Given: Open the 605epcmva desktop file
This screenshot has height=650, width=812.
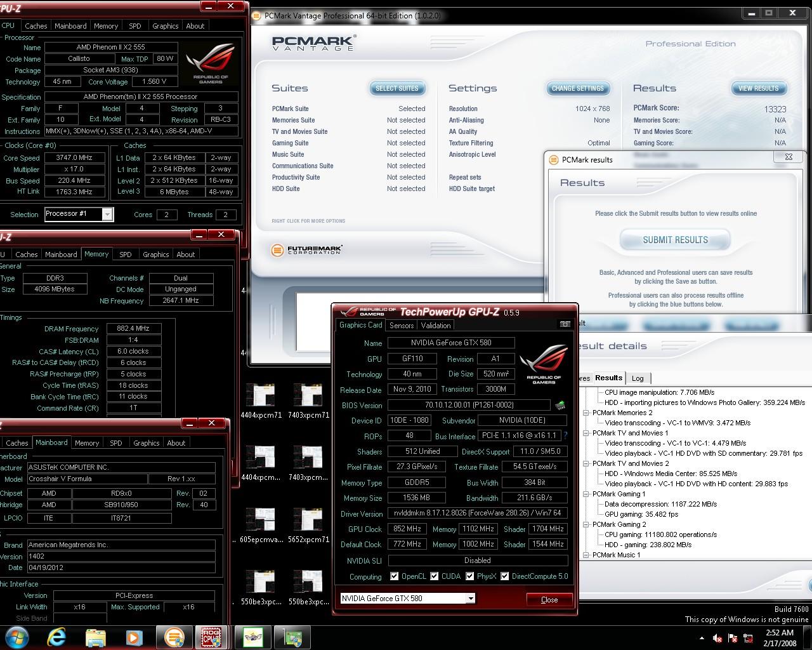Looking at the screenshot, I should [x=261, y=526].
